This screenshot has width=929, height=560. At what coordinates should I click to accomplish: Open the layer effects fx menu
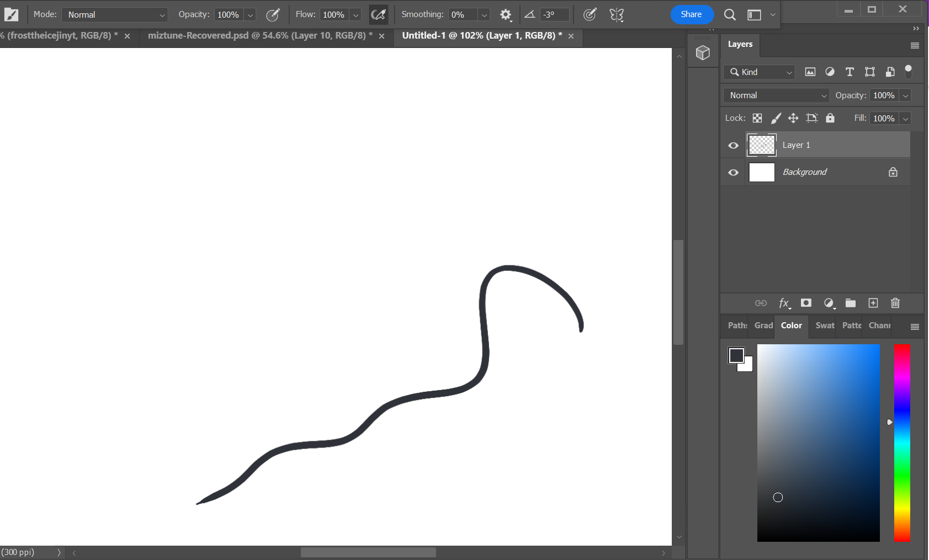pyautogui.click(x=784, y=303)
